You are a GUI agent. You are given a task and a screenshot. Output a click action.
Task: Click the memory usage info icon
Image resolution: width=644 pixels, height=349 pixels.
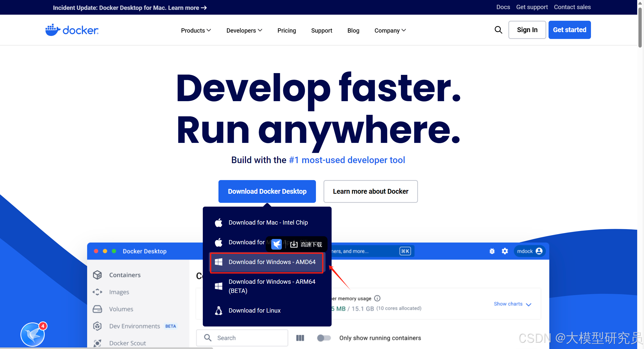point(377,298)
